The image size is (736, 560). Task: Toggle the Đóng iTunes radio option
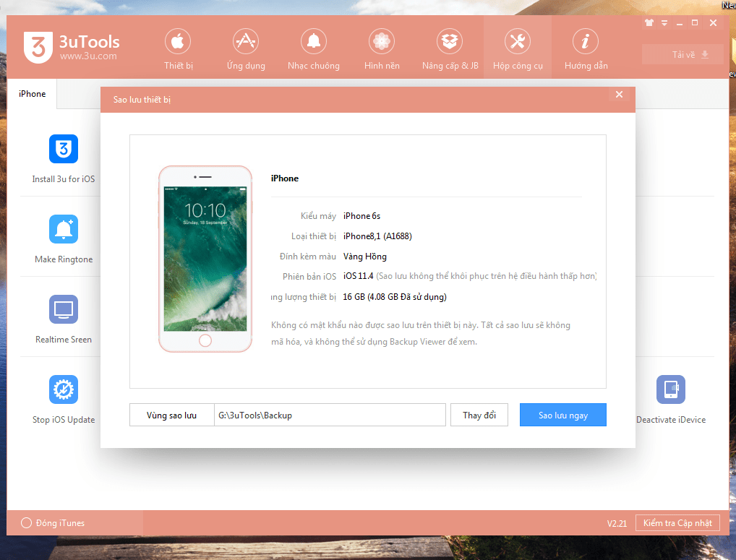click(26, 522)
